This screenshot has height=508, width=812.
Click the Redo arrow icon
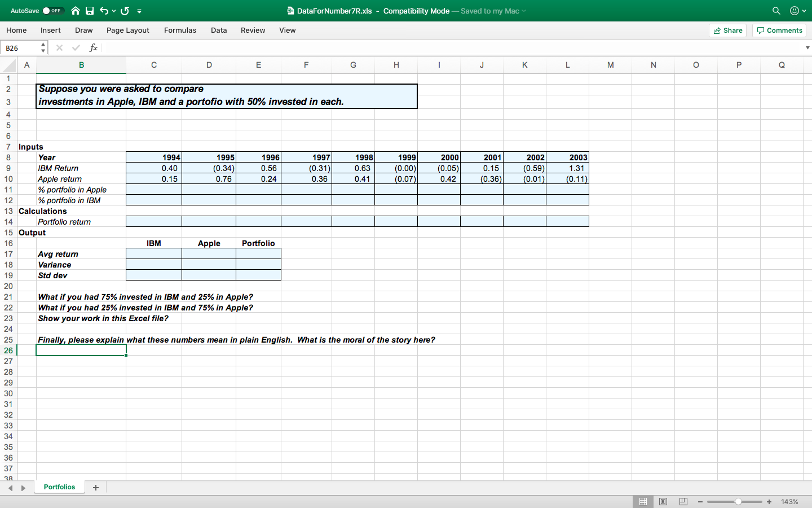[x=125, y=11]
